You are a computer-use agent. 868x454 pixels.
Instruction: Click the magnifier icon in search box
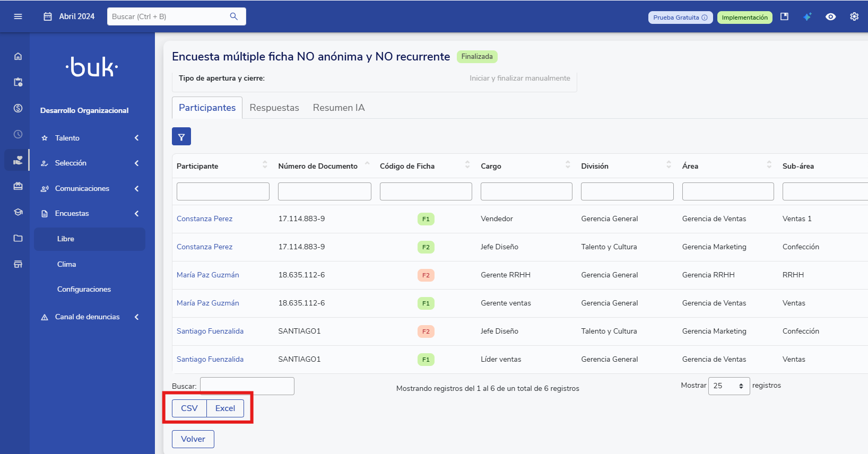[233, 16]
